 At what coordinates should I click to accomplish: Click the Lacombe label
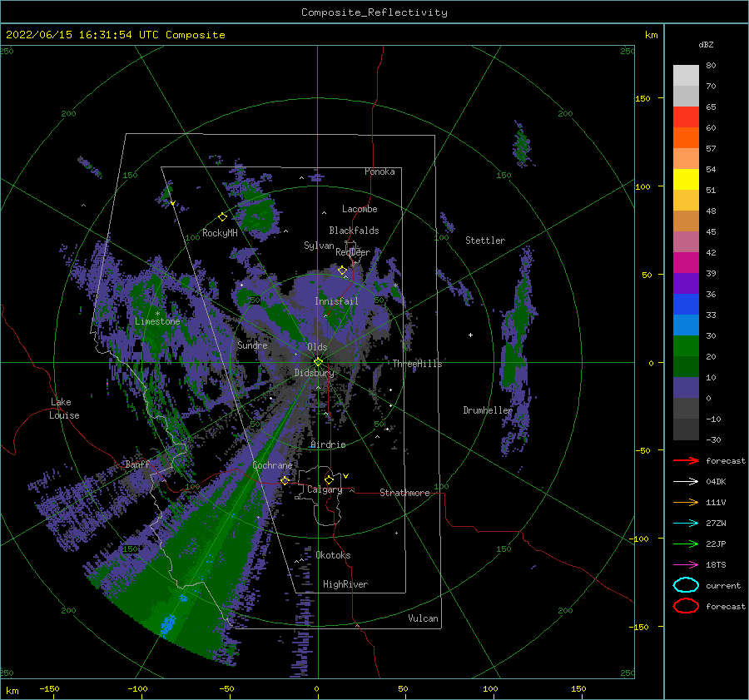pyautogui.click(x=360, y=209)
